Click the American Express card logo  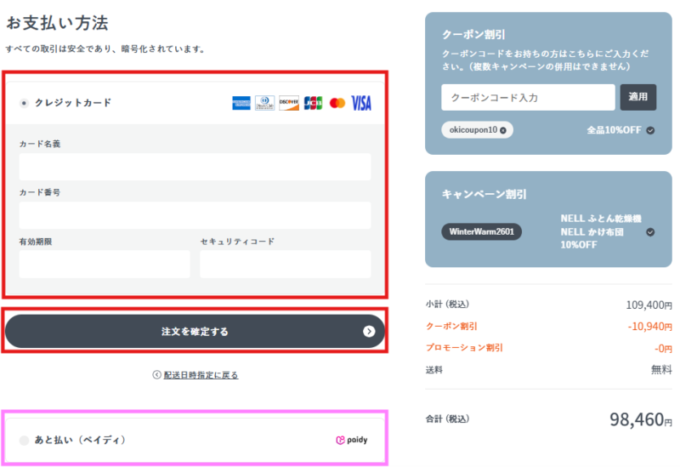tap(240, 102)
